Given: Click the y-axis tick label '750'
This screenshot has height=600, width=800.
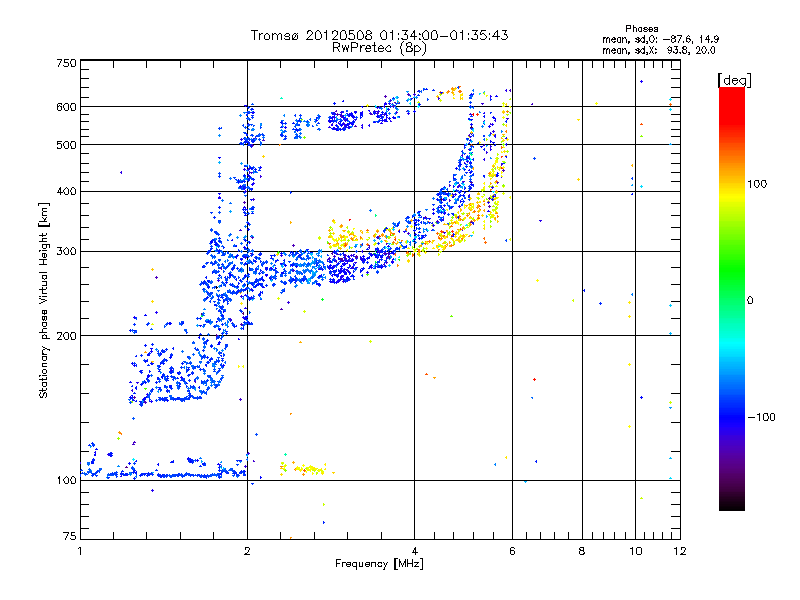Looking at the screenshot, I should click(x=66, y=63).
